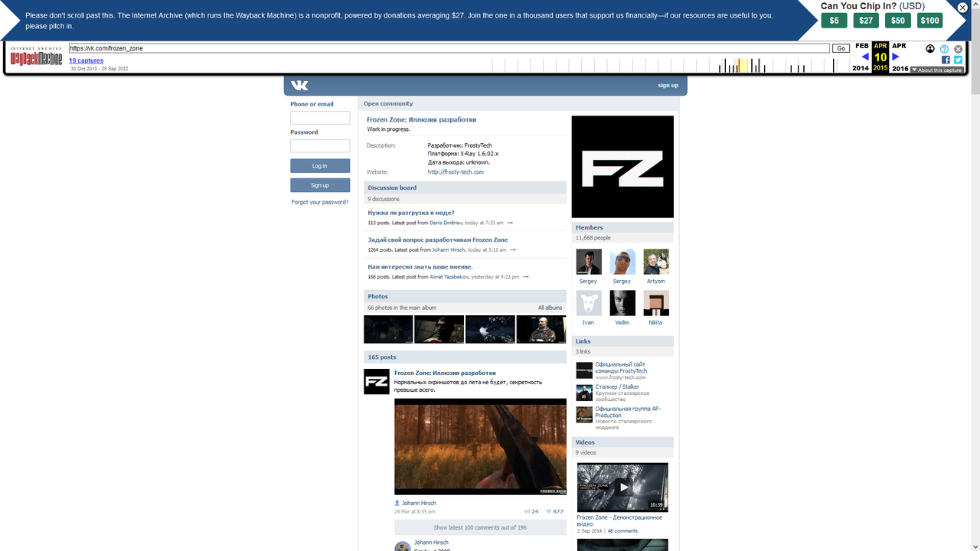This screenshot has height=551, width=980.
Task: Open Forgot your password link
Action: 320,202
